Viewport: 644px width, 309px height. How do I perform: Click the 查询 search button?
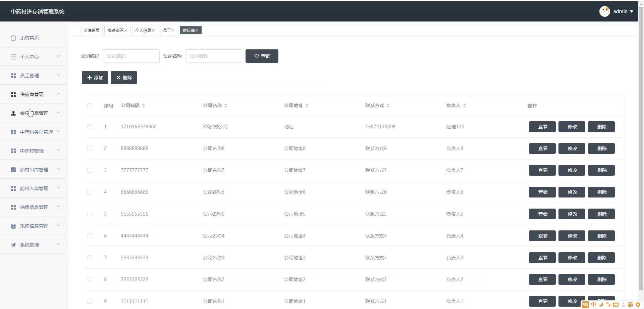point(262,56)
